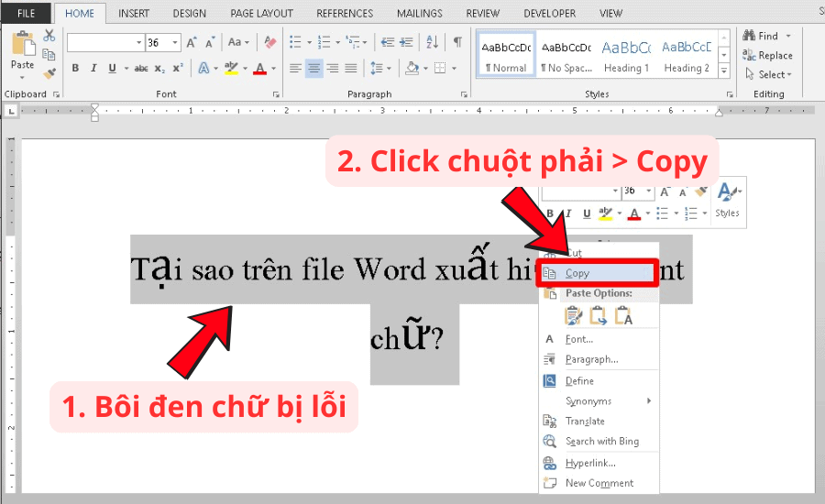
Task: Click the Clear All Formatting icon
Action: coord(269,42)
